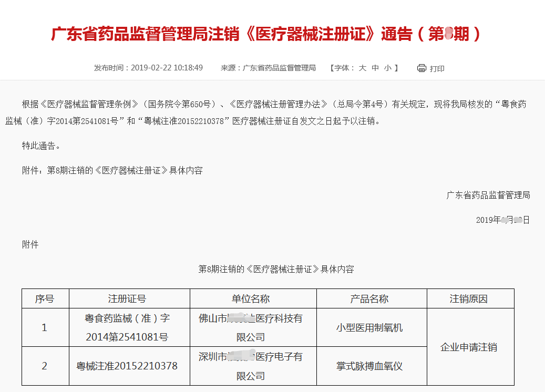This screenshot has width=545, height=392.
Task: Click the 掌式脉搏血氧仪 product cell
Action: (x=369, y=366)
